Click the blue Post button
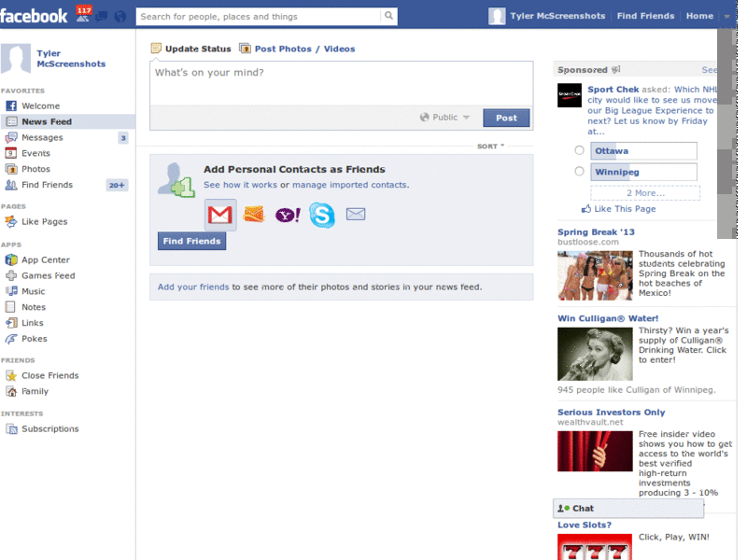747x560 pixels. pyautogui.click(x=506, y=118)
